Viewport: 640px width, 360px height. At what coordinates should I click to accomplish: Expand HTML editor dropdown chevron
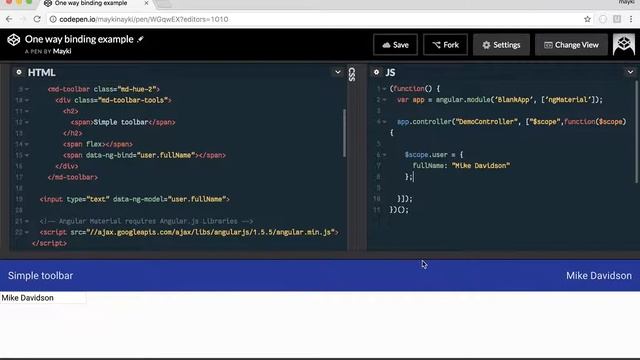(x=338, y=72)
